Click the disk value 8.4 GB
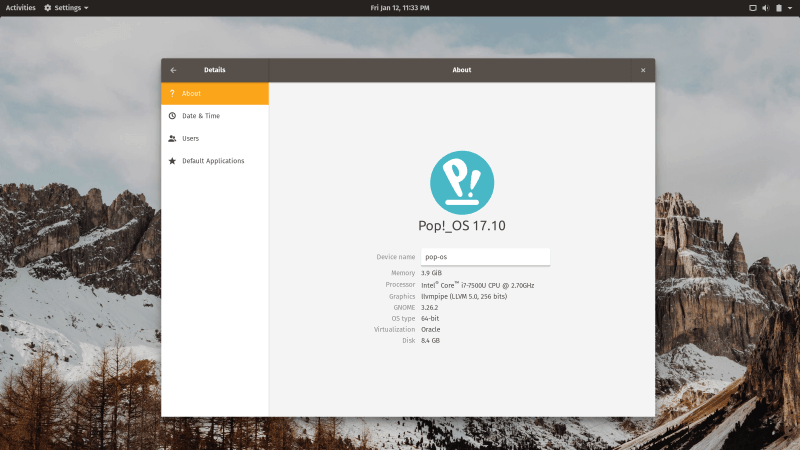 point(430,340)
